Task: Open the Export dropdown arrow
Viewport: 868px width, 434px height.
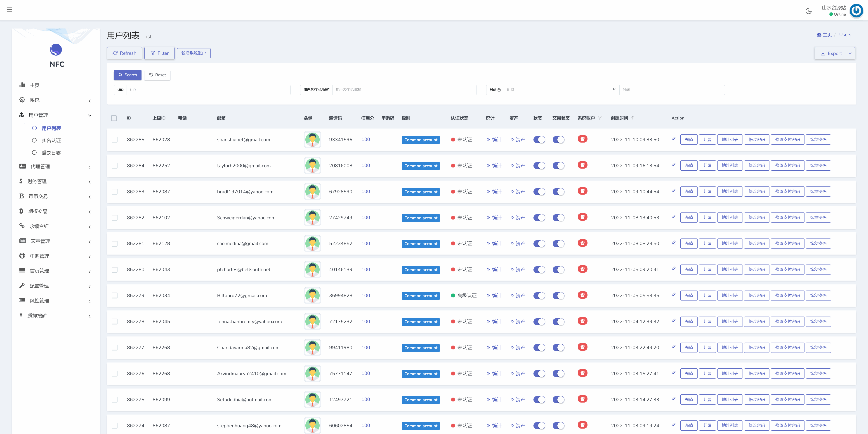Action: (x=850, y=53)
